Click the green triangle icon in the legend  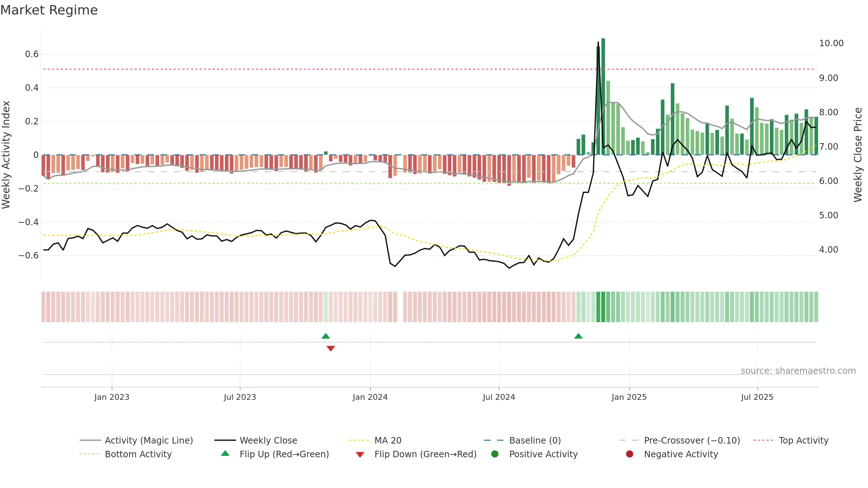click(x=225, y=453)
